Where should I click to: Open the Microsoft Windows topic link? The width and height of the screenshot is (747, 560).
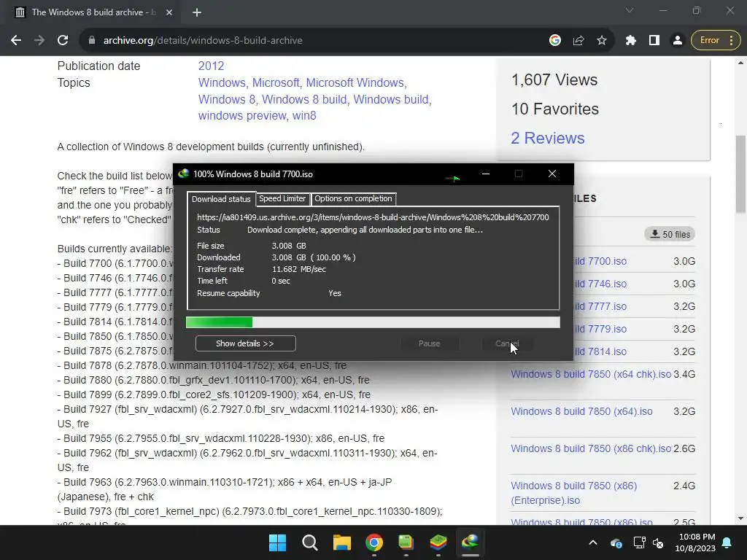355,83
